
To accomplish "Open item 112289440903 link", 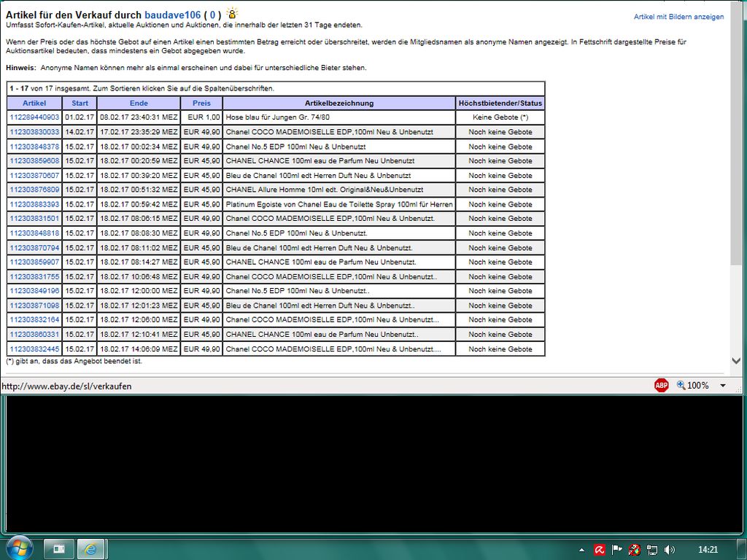I will [34, 117].
